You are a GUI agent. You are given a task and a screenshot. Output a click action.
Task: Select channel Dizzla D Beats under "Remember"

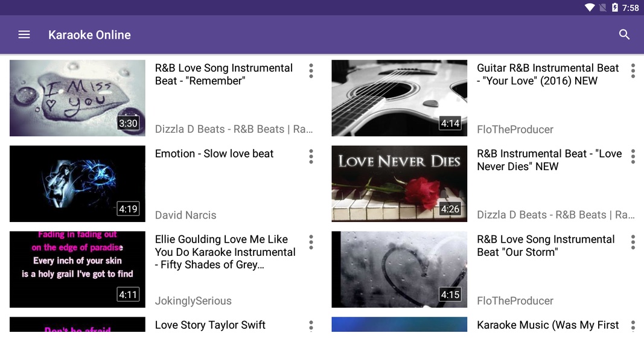tap(234, 129)
